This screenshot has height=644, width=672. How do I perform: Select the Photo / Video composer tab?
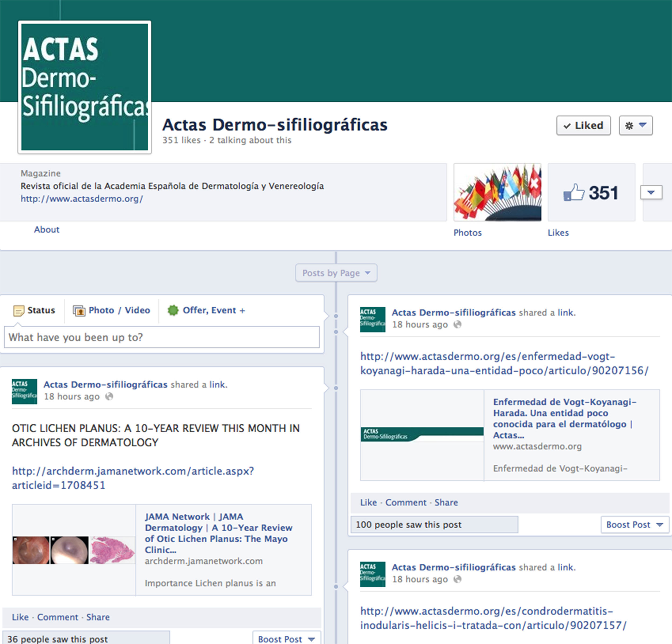tap(112, 310)
